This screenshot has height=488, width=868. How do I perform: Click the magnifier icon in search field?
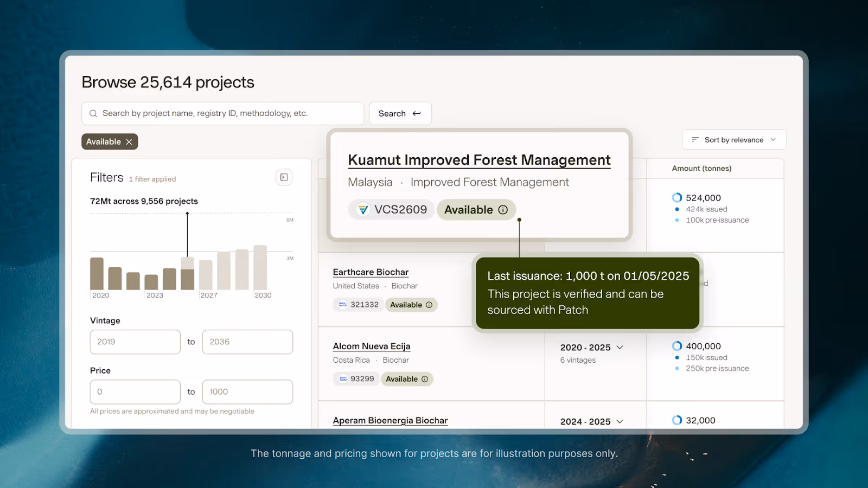93,113
